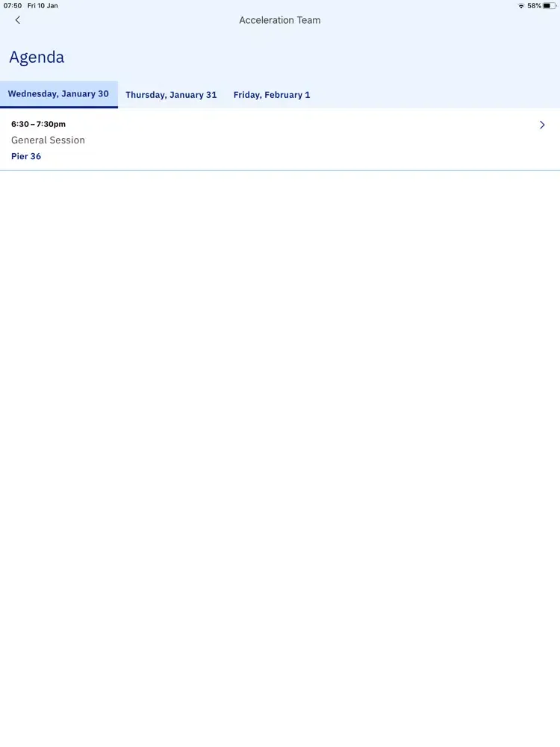Open General Session details chevron
This screenshot has height=747, width=560.
coord(542,125)
